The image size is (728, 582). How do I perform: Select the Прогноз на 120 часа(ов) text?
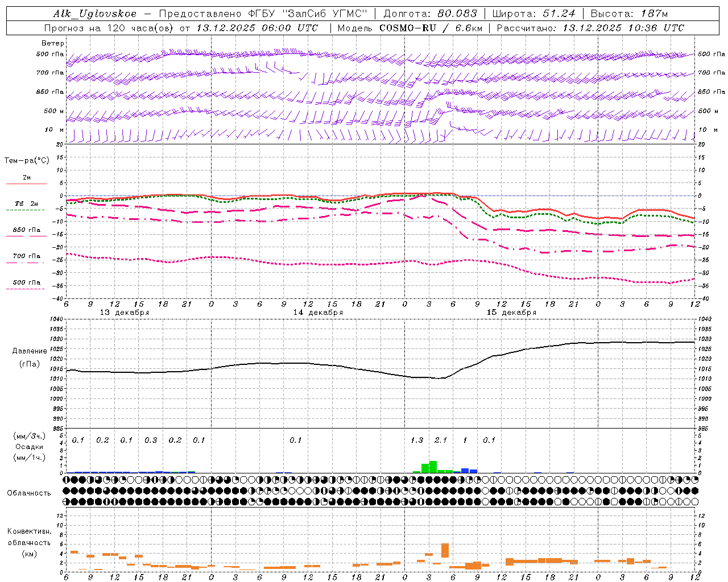pyautogui.click(x=110, y=28)
